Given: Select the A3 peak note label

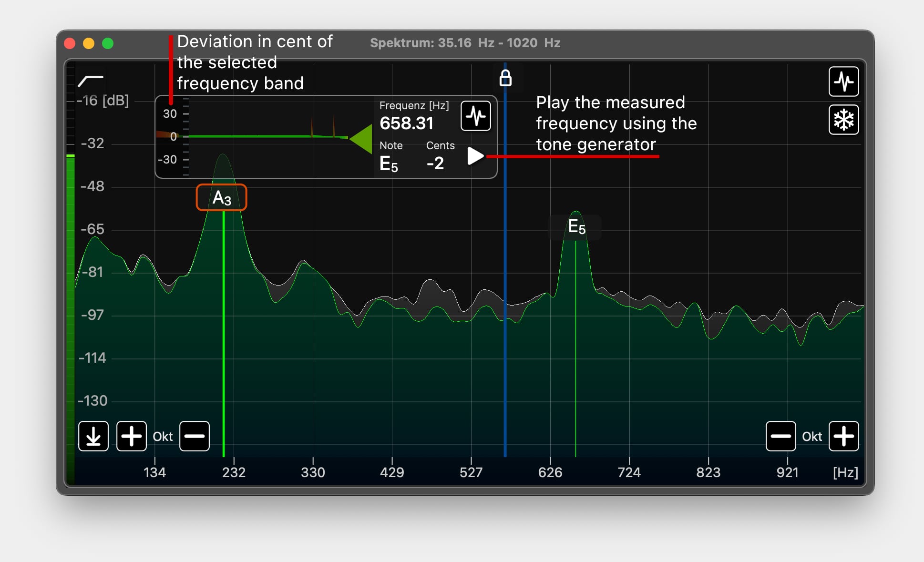Looking at the screenshot, I should [221, 197].
